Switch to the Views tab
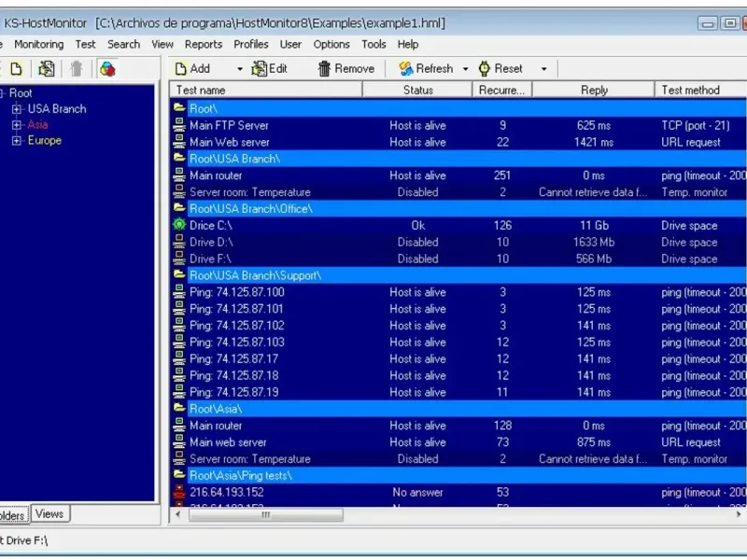This screenshot has height=560, width=747. [x=49, y=513]
